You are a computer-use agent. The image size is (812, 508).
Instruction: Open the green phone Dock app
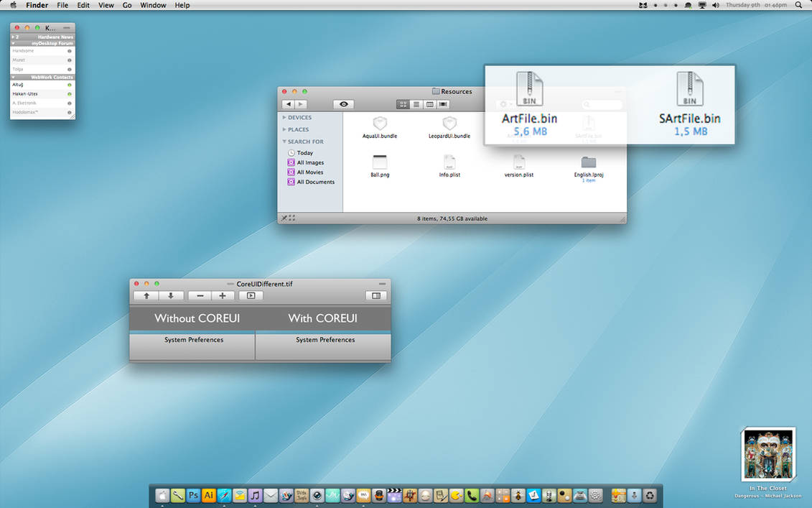point(471,496)
